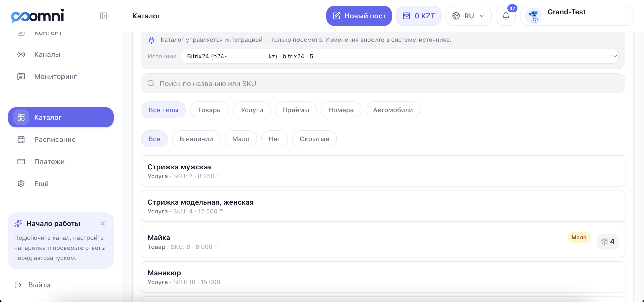Filter catalog by Приёмы

point(296,110)
